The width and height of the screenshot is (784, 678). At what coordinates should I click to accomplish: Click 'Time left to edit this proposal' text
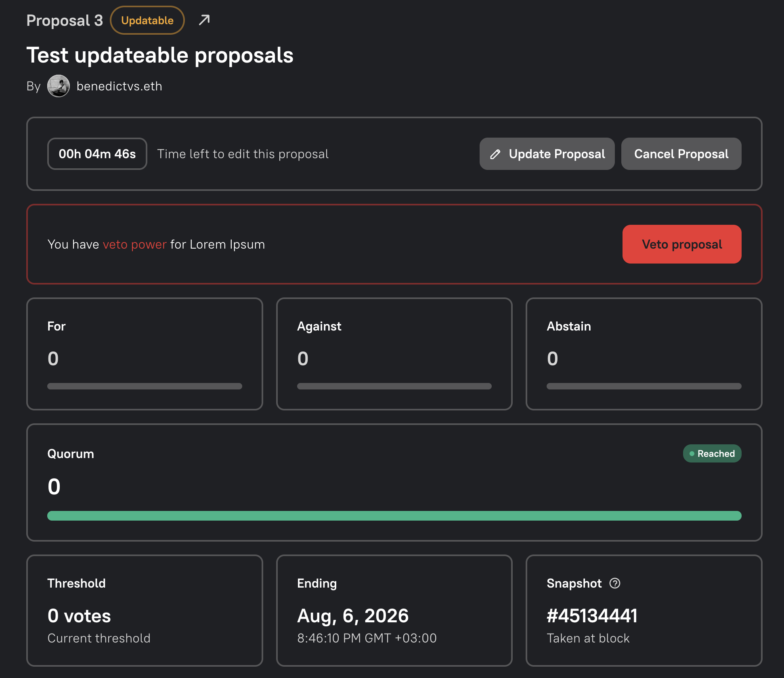(243, 154)
